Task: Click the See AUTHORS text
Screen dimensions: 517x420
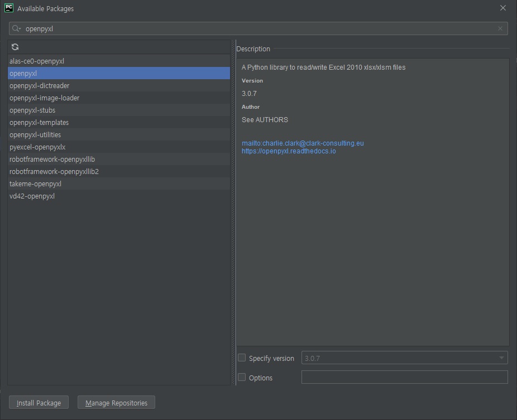Action: pyautogui.click(x=265, y=119)
